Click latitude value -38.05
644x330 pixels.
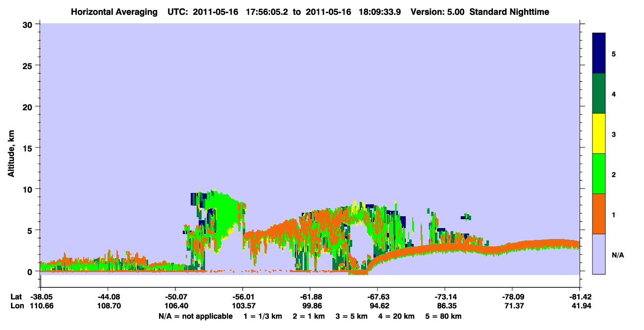point(40,297)
